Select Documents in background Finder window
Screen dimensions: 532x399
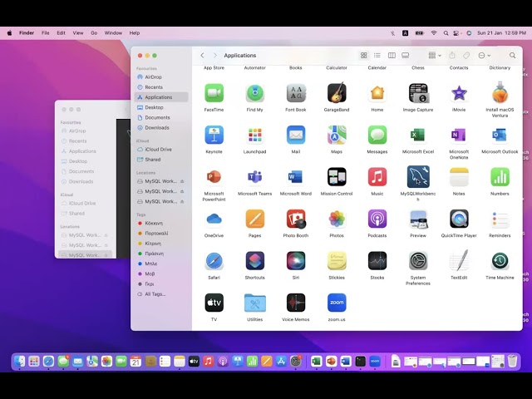pyautogui.click(x=86, y=171)
